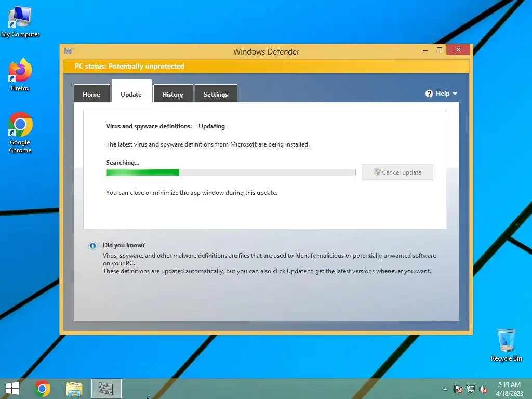Select the Recycle Bin desktop icon
This screenshot has width=532, height=399.
click(x=506, y=345)
